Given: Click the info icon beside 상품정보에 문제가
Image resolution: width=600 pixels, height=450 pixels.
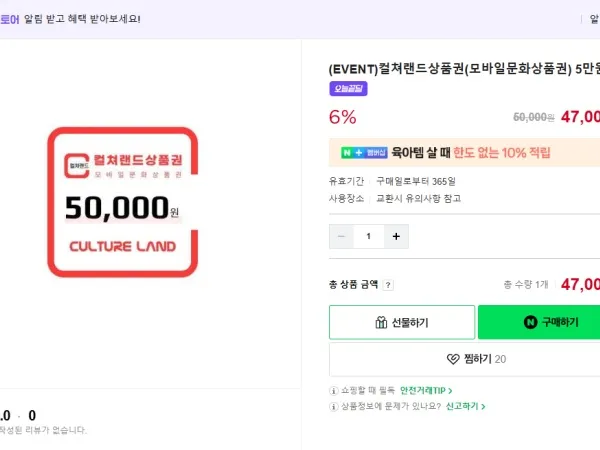Looking at the screenshot, I should pos(334,406).
